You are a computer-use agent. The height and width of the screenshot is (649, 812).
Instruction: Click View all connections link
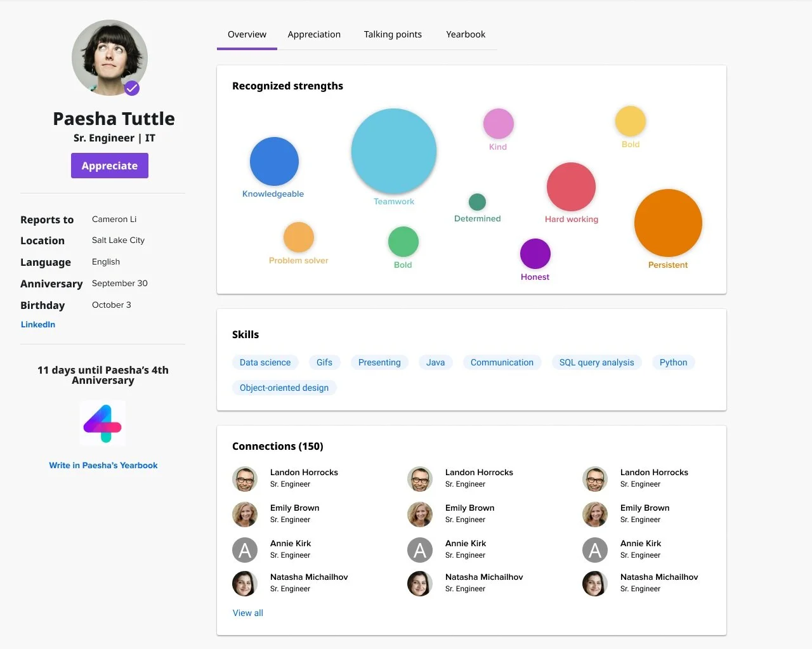(x=248, y=613)
